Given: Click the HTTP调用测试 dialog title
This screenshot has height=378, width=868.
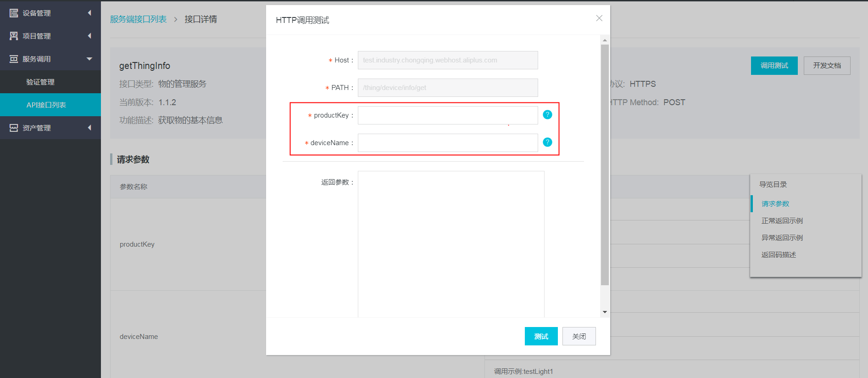Looking at the screenshot, I should point(302,20).
